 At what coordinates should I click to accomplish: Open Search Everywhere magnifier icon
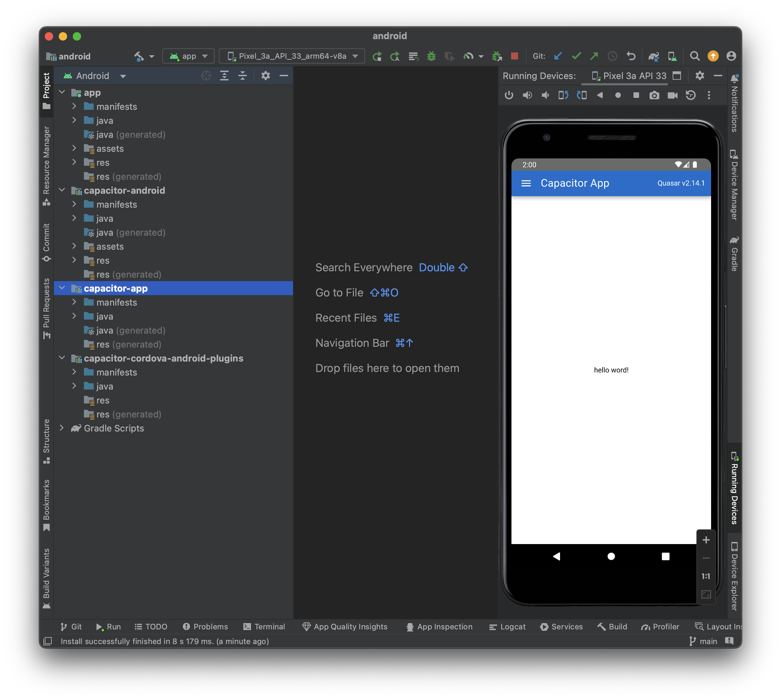tap(695, 56)
